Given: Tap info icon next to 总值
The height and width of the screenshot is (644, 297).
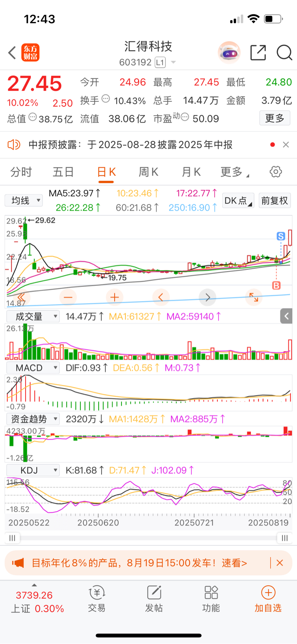Looking at the screenshot, I should coord(33,117).
